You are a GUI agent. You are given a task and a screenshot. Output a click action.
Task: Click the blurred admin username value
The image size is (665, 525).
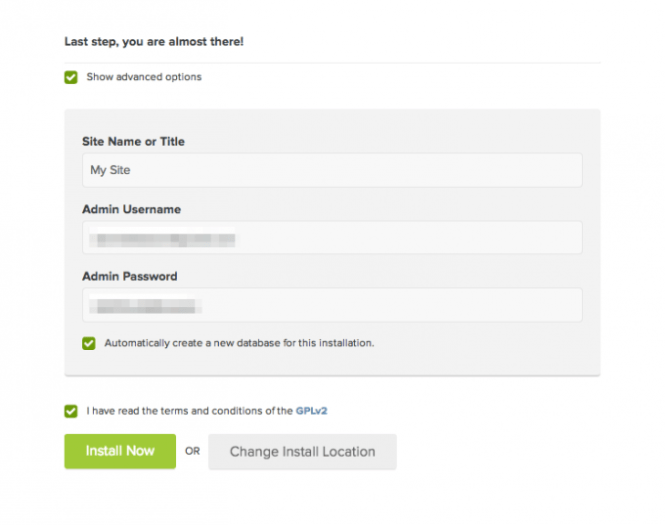[x=162, y=238]
